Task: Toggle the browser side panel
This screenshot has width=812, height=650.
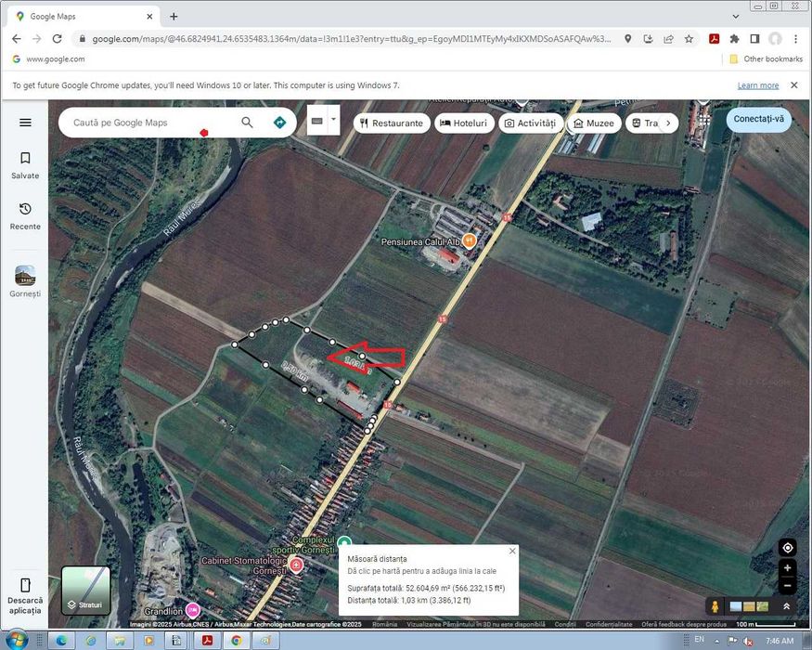Action: [x=754, y=39]
